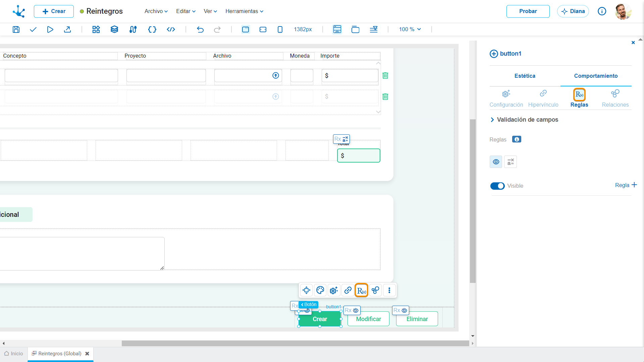This screenshot has height=362, width=644.
Task: Undo the last change
Action: 200,29
